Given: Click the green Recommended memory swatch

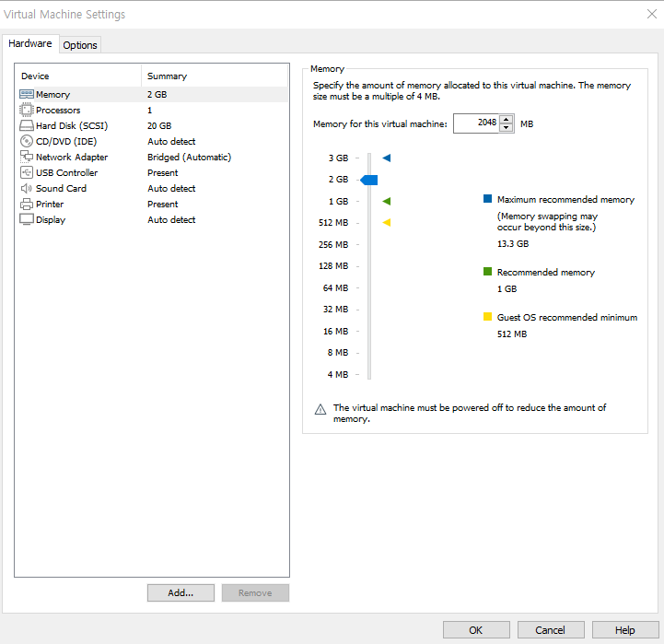Looking at the screenshot, I should point(487,271).
